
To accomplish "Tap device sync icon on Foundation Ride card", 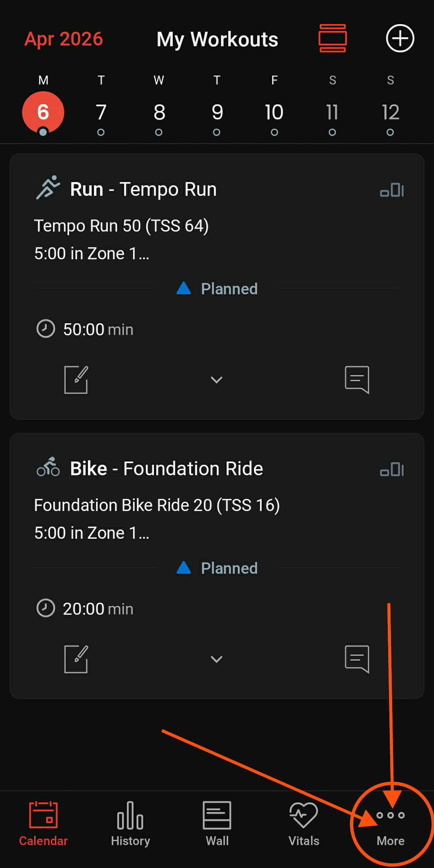I will coord(392,470).
